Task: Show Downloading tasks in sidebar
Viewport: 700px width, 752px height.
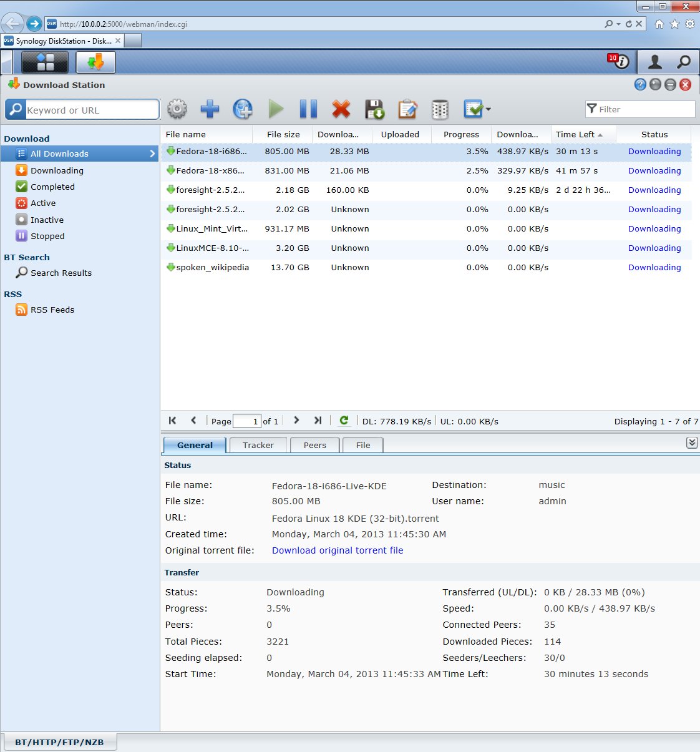Action: [x=57, y=170]
